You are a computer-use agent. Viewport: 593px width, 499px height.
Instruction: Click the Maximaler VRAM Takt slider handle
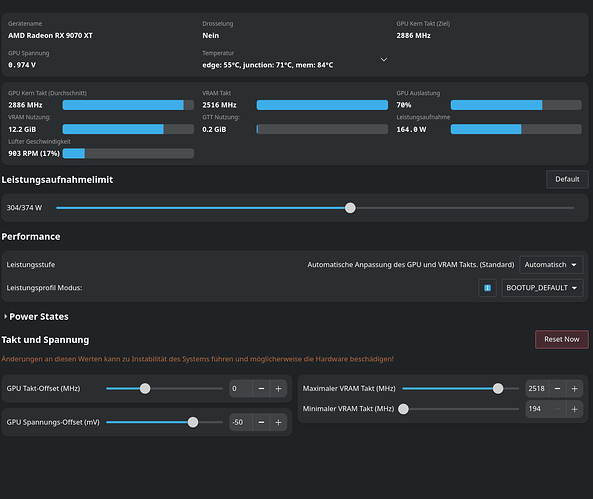pyautogui.click(x=498, y=389)
